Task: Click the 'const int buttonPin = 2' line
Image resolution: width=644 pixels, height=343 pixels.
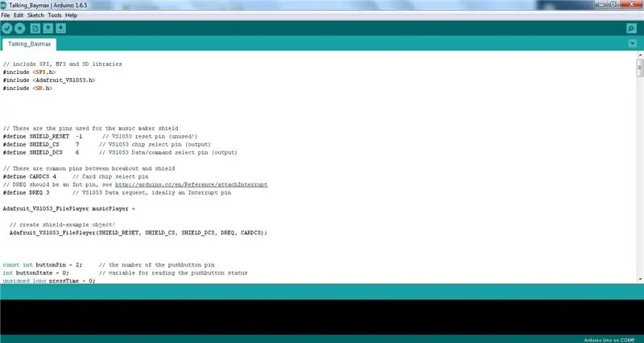Action: (109, 265)
